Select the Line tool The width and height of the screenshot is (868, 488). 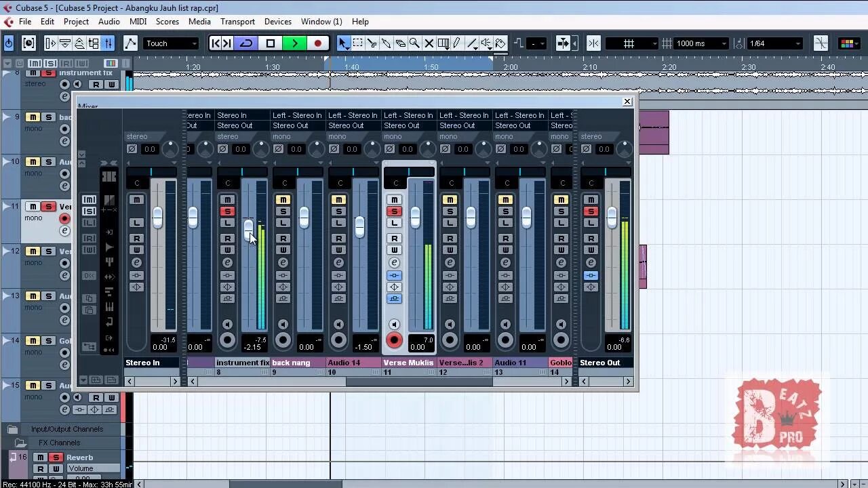pos(472,43)
